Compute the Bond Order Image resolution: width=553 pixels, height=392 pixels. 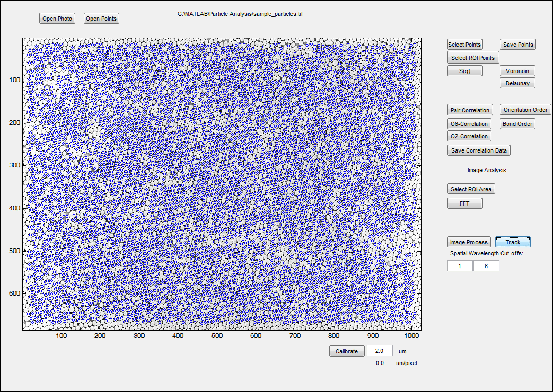(517, 124)
